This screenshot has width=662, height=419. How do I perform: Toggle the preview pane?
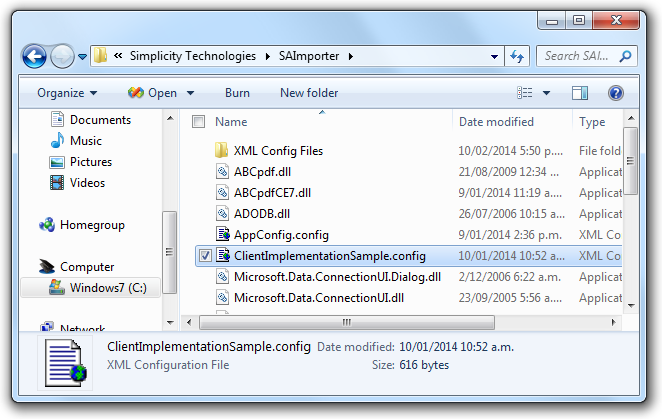[x=580, y=93]
